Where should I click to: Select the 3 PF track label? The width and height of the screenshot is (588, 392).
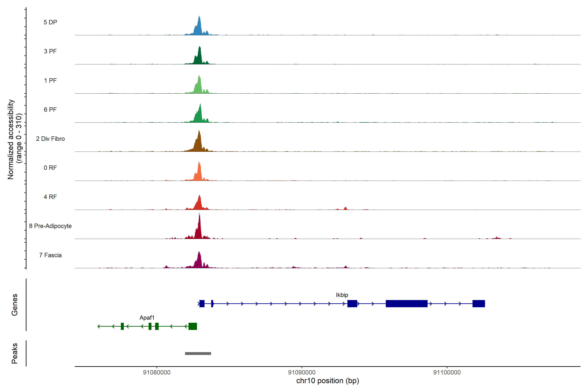50,51
